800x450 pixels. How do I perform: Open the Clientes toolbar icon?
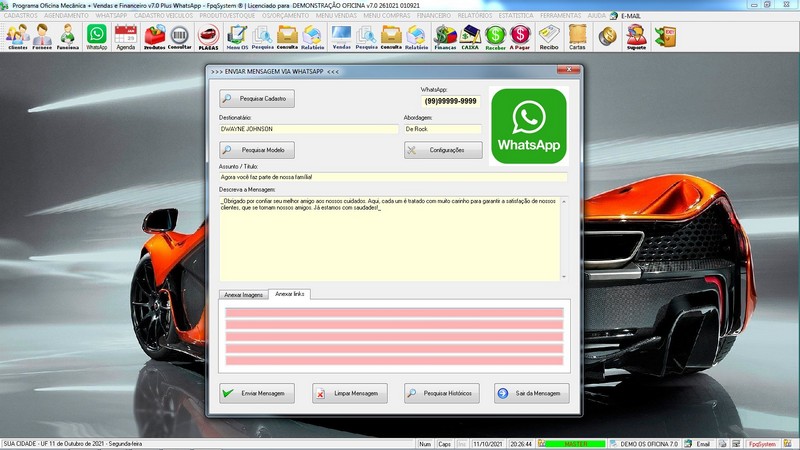point(18,37)
